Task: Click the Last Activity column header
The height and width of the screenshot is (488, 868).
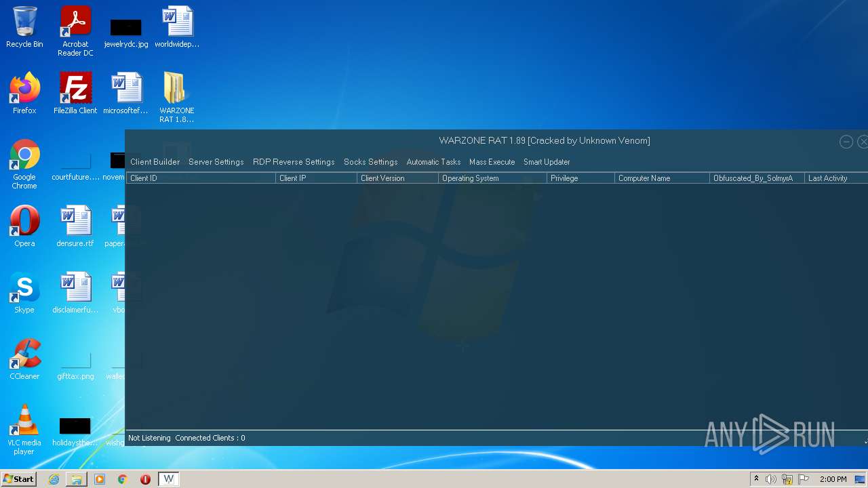Action: point(836,178)
